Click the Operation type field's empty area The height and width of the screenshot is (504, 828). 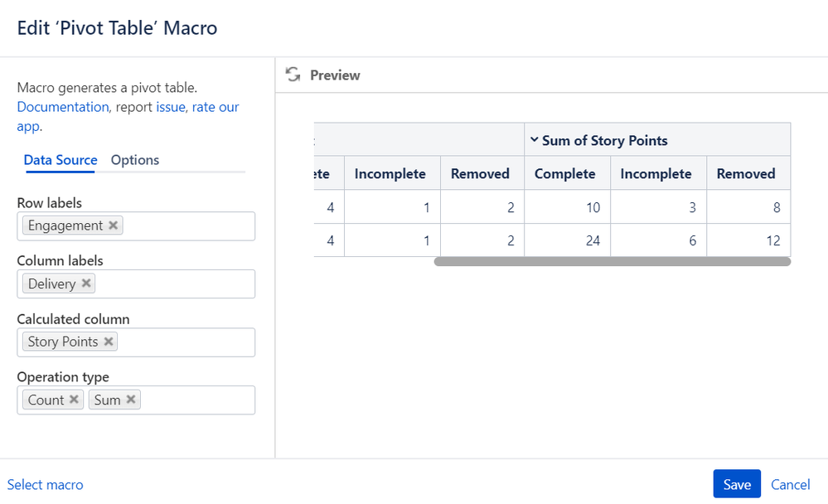(x=197, y=400)
